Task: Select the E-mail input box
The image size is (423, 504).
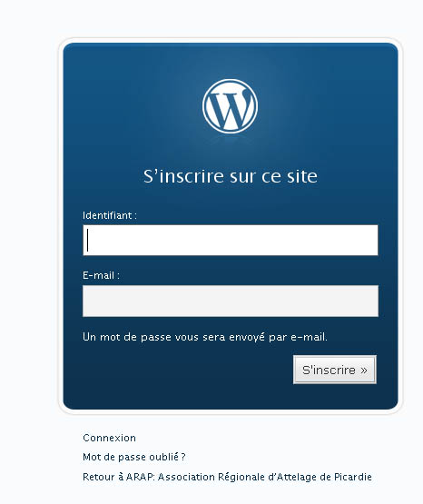Action: point(231,301)
